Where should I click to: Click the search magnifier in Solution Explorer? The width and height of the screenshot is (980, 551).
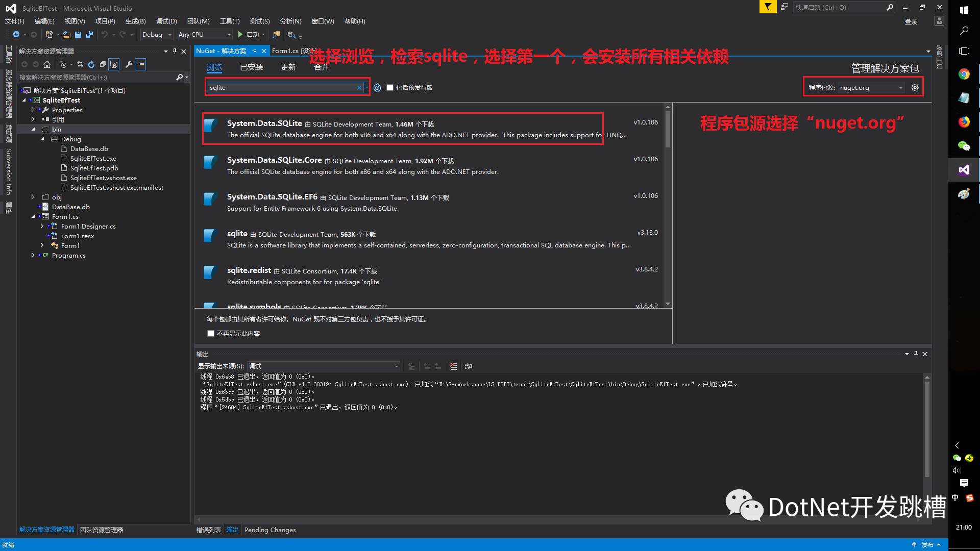click(179, 77)
